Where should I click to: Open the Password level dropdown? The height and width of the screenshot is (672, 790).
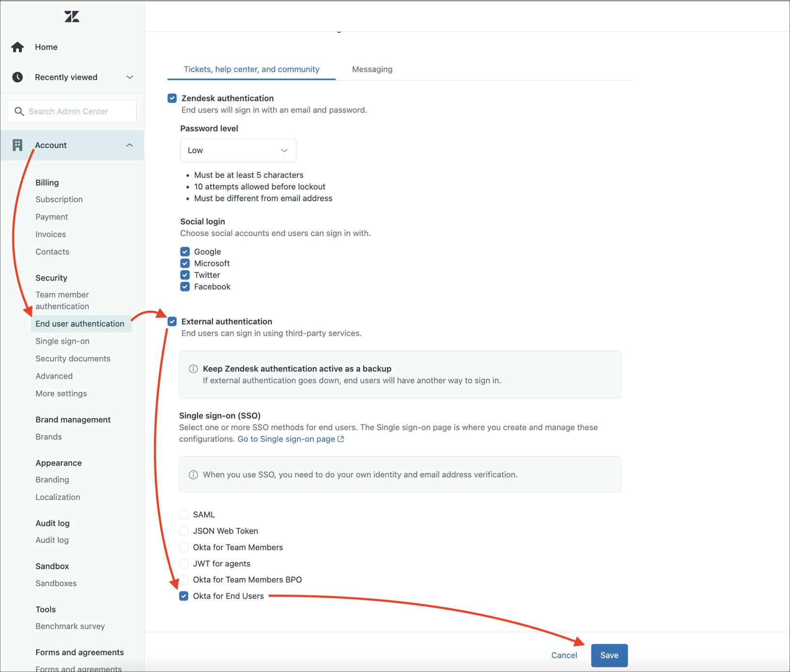point(238,150)
